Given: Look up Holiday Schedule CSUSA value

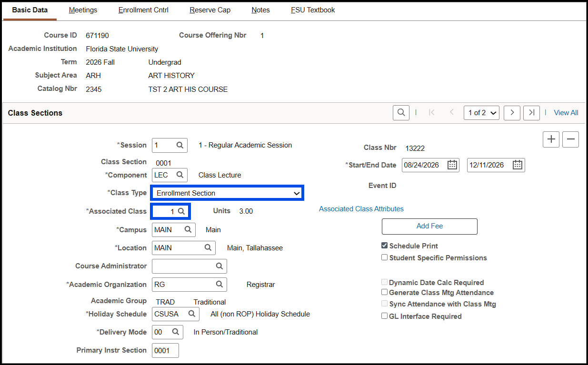Looking at the screenshot, I should (x=191, y=314).
